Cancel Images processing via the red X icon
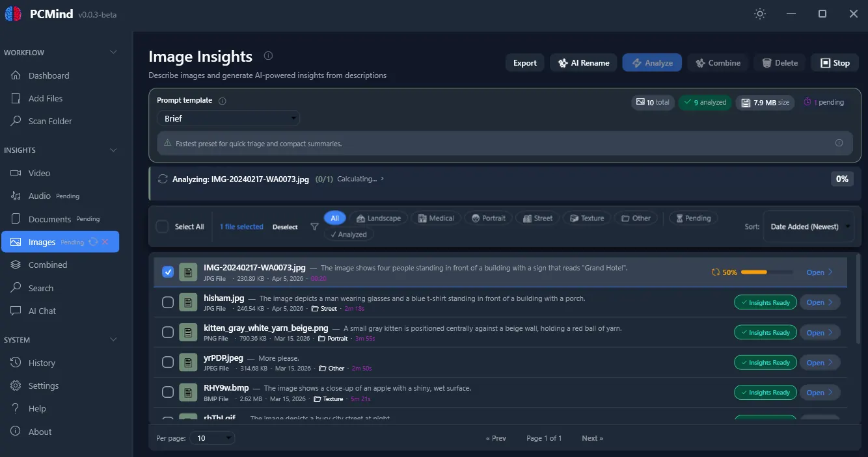The width and height of the screenshot is (868, 457). [106, 241]
